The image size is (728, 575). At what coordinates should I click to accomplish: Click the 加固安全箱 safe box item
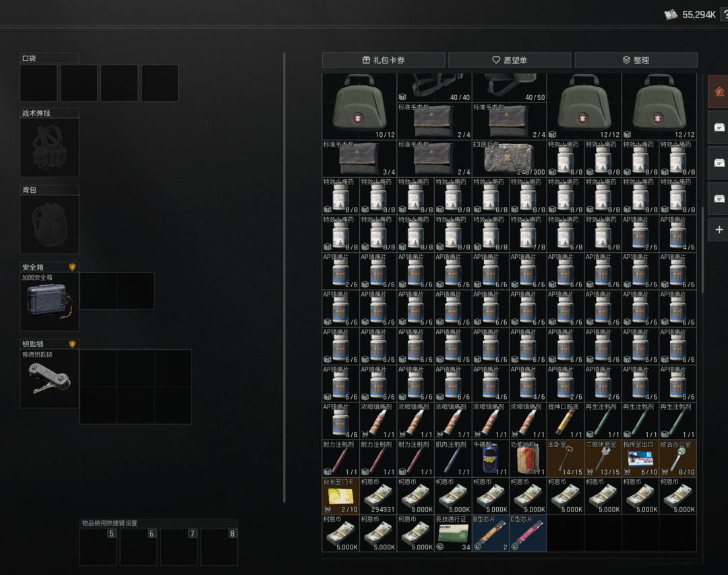50,301
